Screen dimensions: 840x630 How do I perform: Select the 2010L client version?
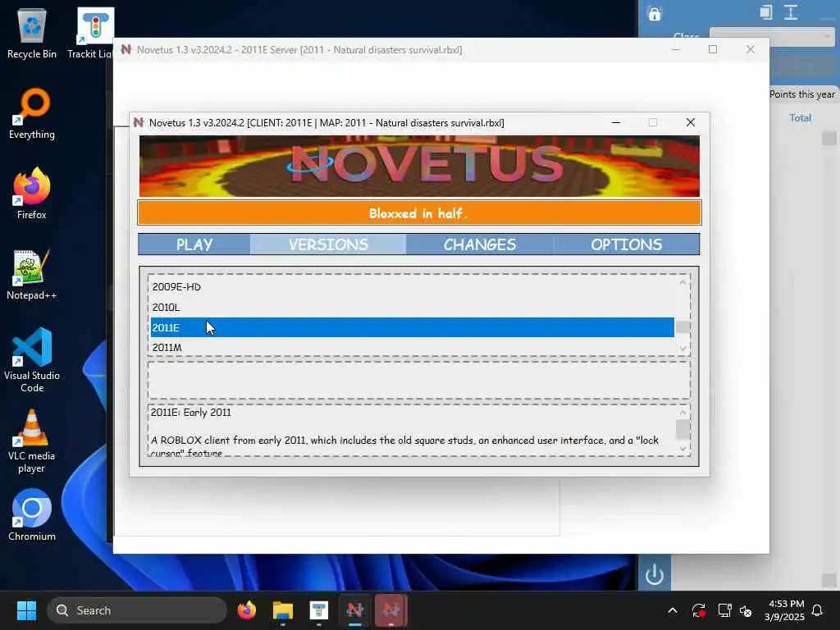(x=412, y=307)
